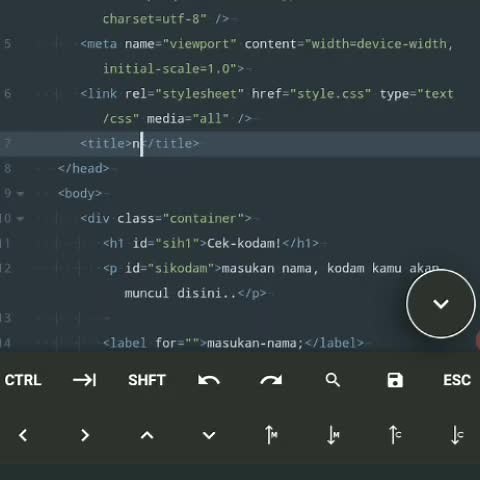Move cursor right with right arrow key
This screenshot has width=480, height=480.
pyautogui.click(x=85, y=435)
